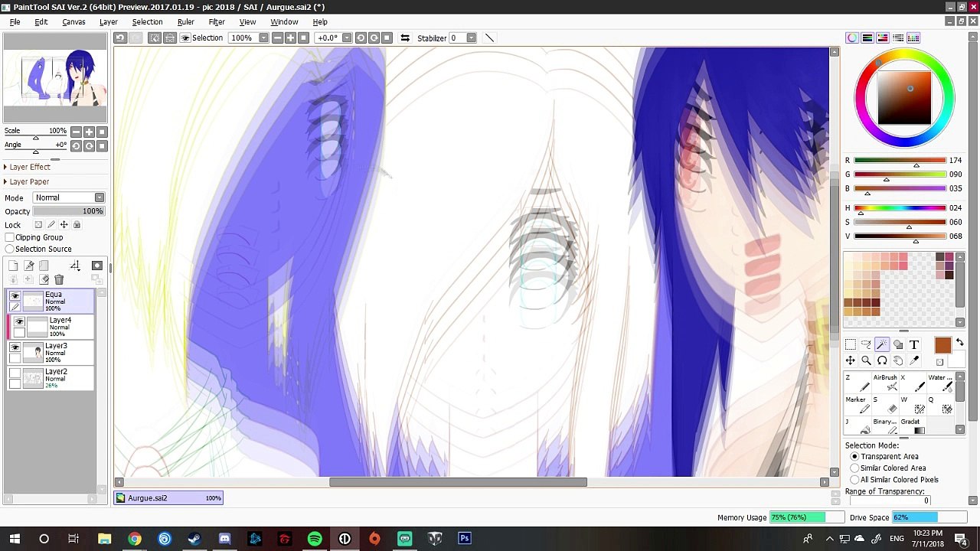980x551 pixels.
Task: Pick the S eraser brush
Action: [884, 404]
